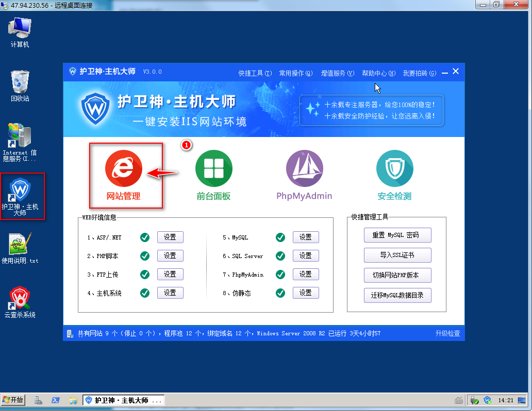Click the green check beside ASP/.NET
Viewport: 532px width, 411px height.
point(145,237)
